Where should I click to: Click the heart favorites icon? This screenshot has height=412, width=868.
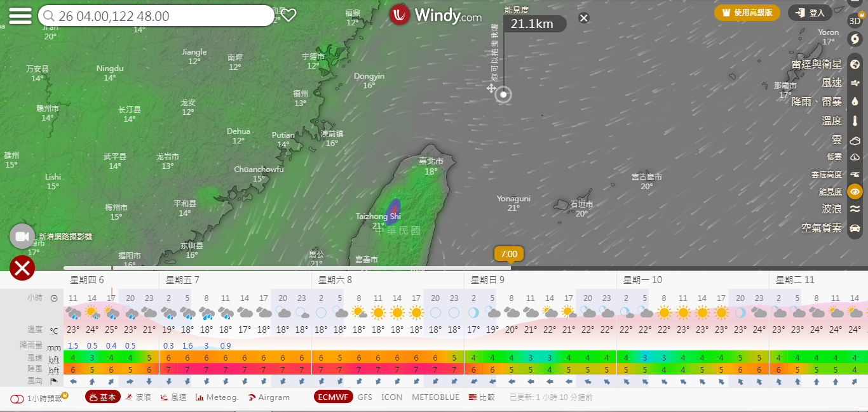(289, 15)
